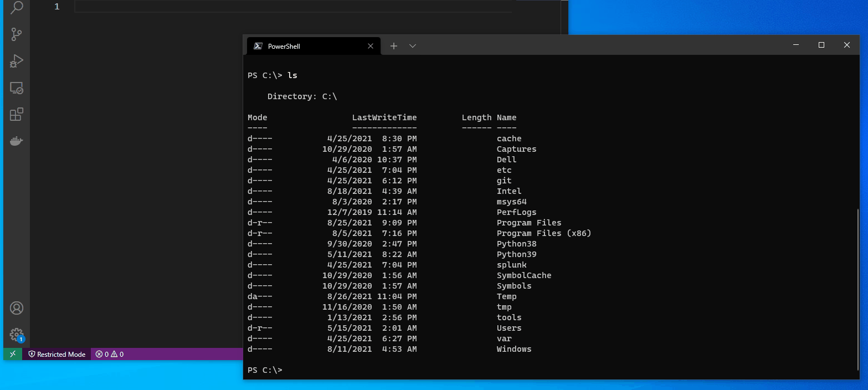Click the 'SymbolCache' directory name

coord(524,275)
